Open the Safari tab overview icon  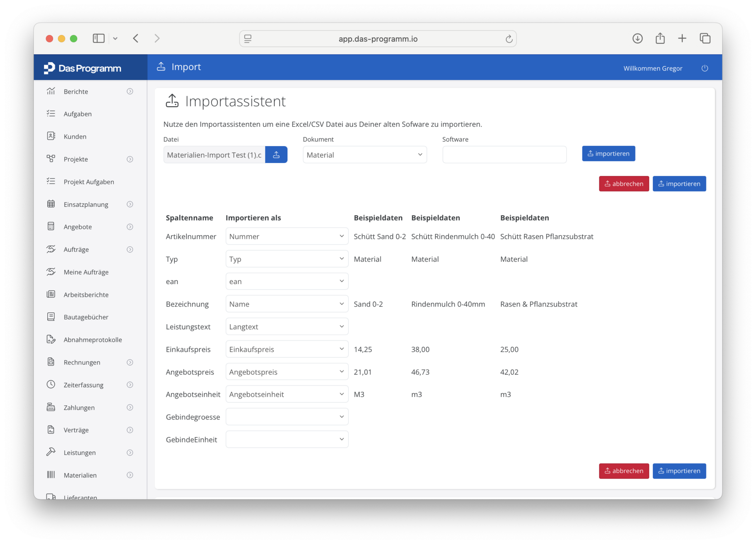point(705,38)
